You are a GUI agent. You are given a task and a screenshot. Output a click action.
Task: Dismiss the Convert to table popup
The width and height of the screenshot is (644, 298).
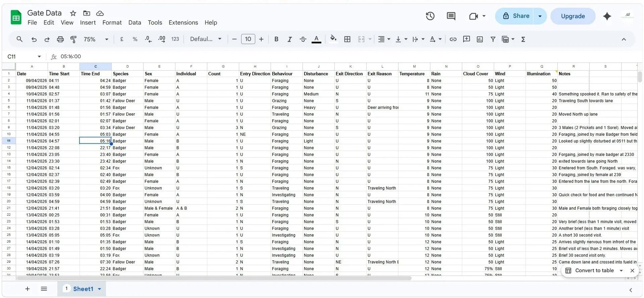click(632, 270)
